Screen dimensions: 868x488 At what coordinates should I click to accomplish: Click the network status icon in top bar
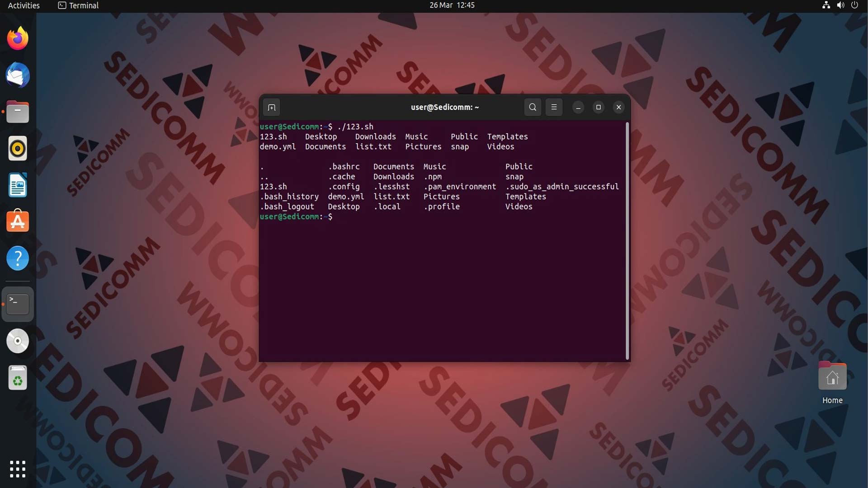826,5
